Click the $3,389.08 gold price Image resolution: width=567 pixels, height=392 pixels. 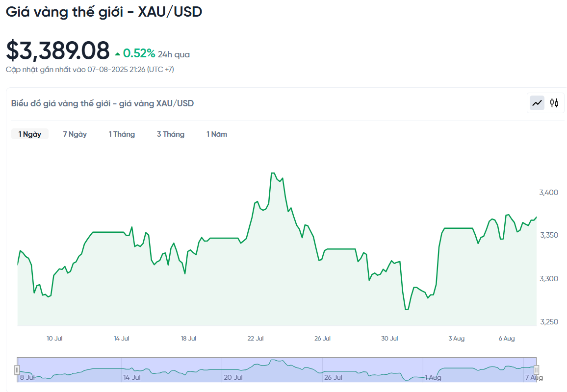point(58,50)
